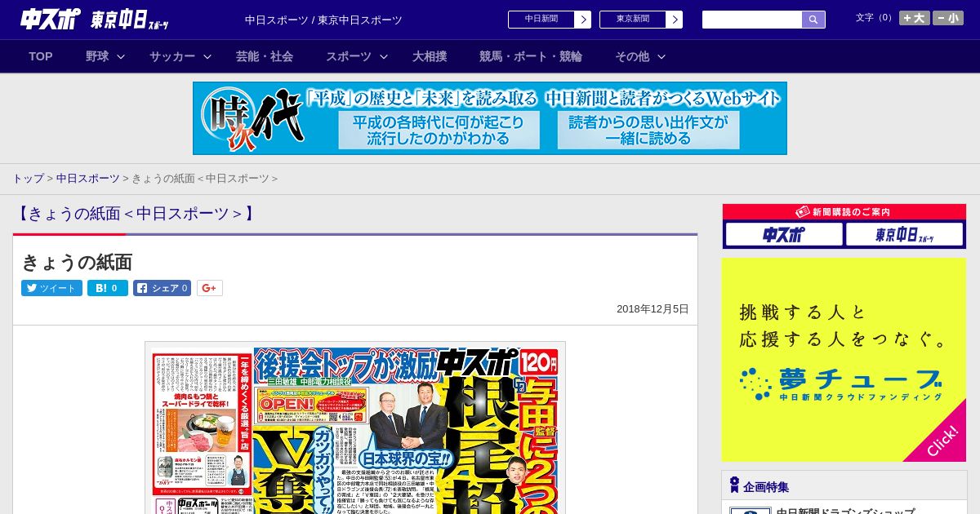980x514 pixels.
Task: Click the 中スポ logo in header
Action: (x=51, y=19)
